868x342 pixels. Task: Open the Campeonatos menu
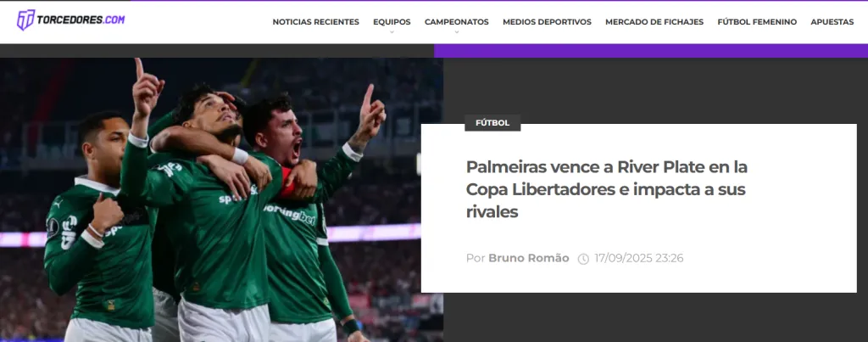[457, 22]
